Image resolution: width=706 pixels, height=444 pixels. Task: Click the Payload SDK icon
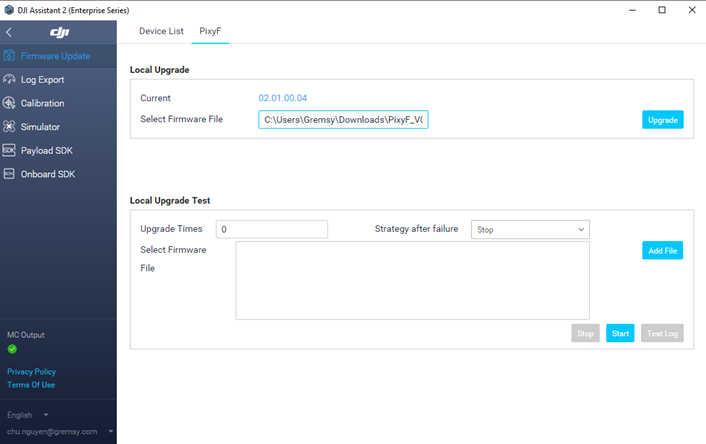coord(9,151)
